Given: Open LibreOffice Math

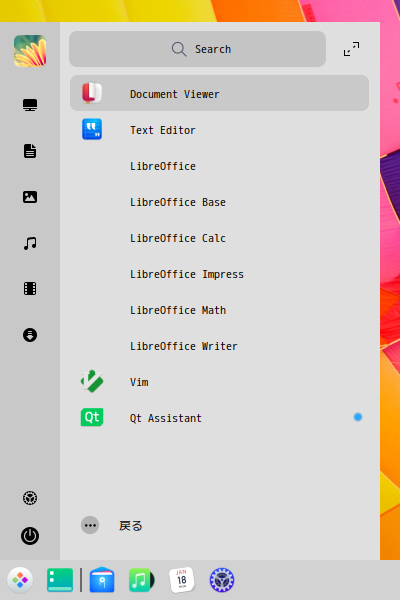Looking at the screenshot, I should 178,310.
